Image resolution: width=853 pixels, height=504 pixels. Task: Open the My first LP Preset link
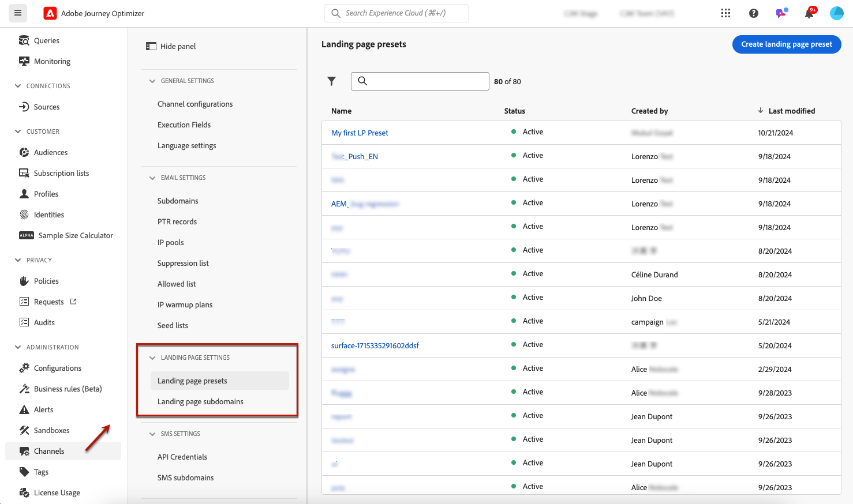[x=360, y=133]
